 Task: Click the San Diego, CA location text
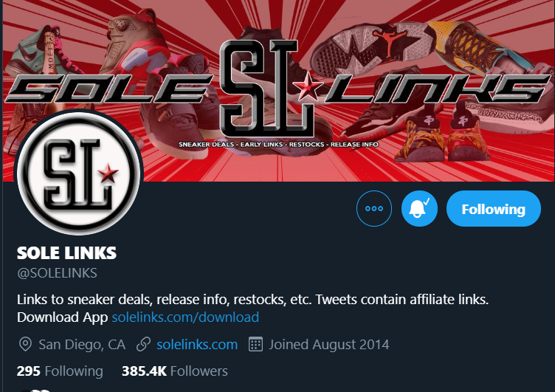[82, 344]
